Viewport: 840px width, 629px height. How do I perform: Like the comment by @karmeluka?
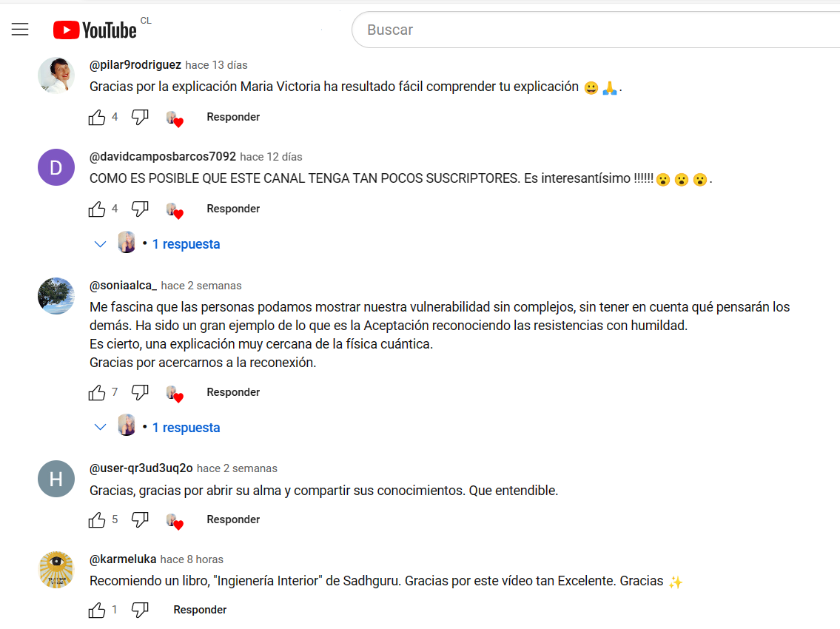click(97, 610)
